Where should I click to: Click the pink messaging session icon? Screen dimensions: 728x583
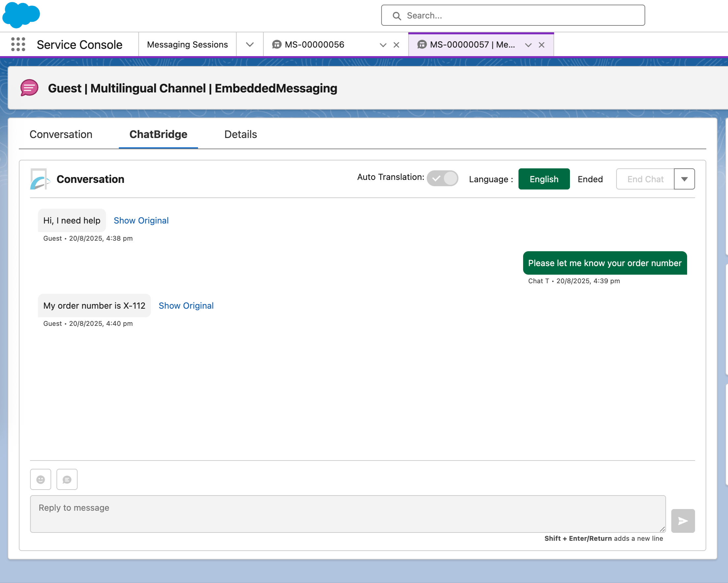[29, 88]
